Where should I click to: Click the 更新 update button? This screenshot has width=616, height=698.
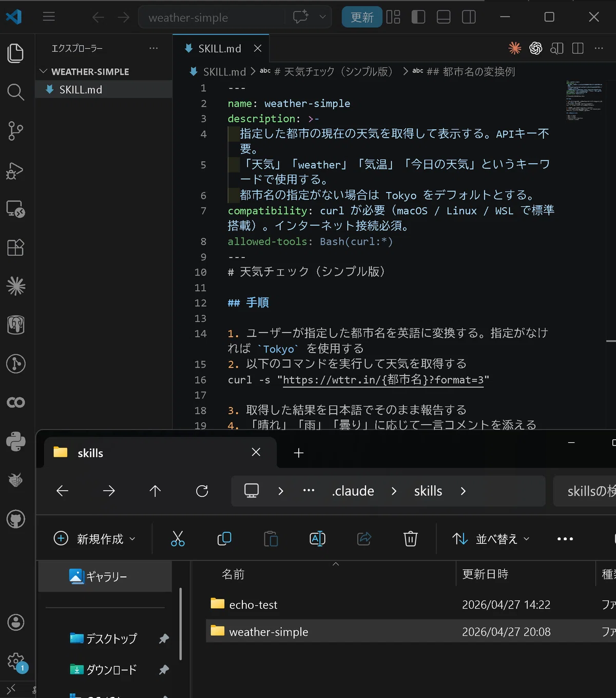click(x=362, y=17)
